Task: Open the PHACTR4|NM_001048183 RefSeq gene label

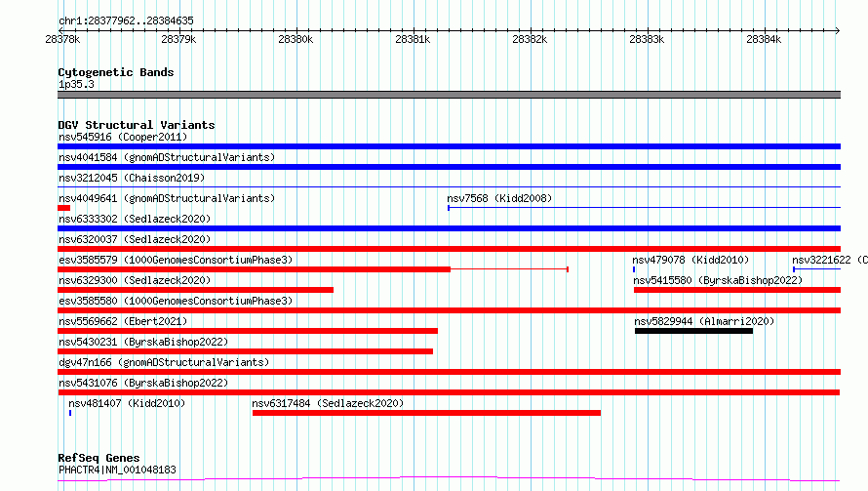Action: tap(117, 470)
